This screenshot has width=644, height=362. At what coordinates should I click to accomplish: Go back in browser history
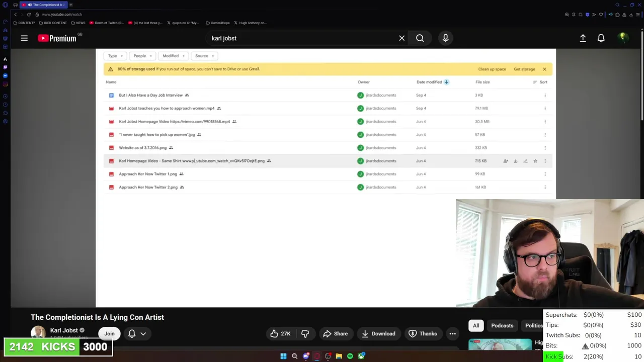(x=15, y=15)
